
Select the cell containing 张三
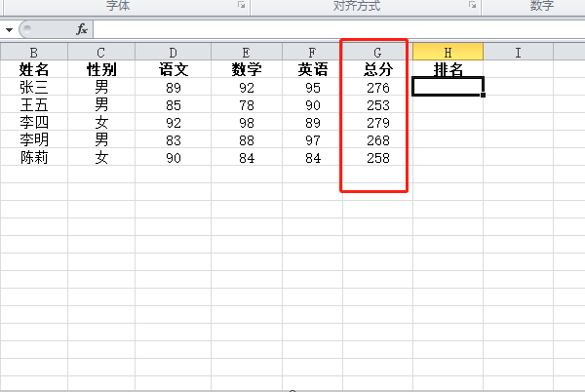pos(34,87)
